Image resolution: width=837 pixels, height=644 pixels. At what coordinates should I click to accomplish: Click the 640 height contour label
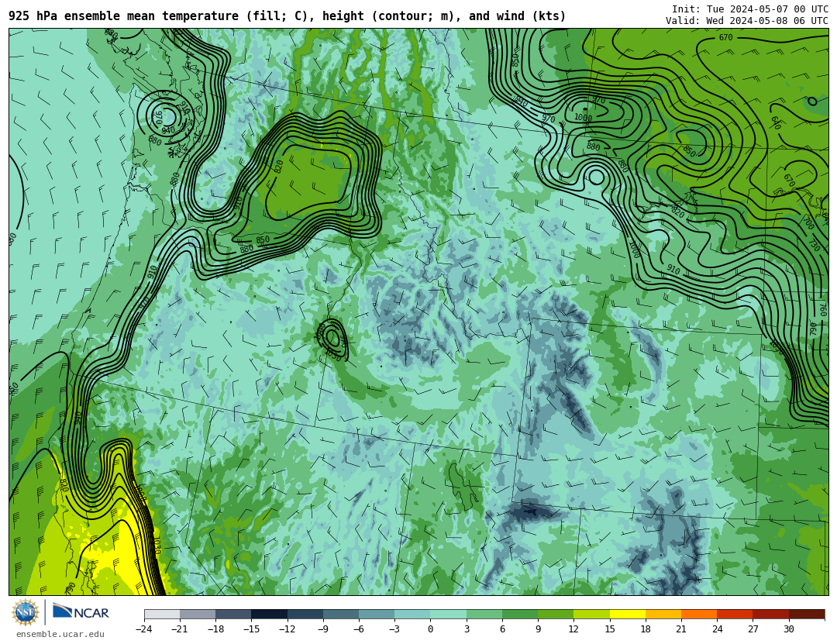click(776, 122)
